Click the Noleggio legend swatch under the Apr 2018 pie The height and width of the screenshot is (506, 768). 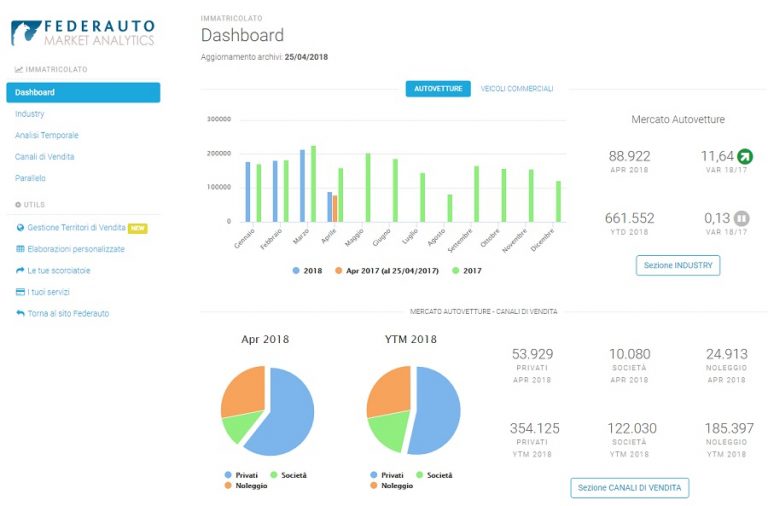point(228,485)
